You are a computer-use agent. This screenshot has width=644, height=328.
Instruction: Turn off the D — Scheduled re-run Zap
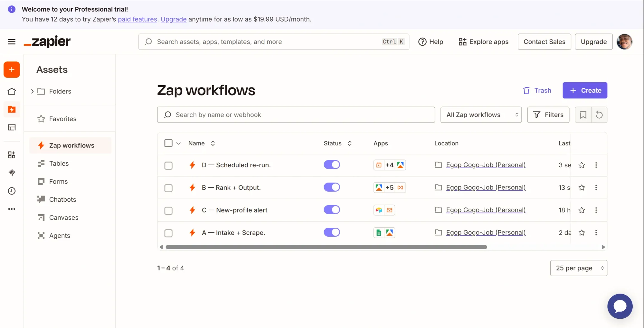(332, 165)
